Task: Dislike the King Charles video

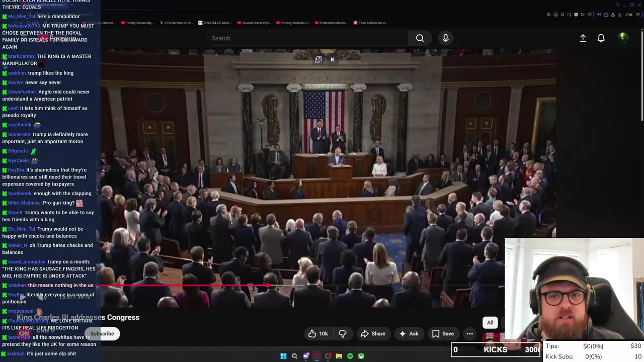Action: click(x=343, y=334)
